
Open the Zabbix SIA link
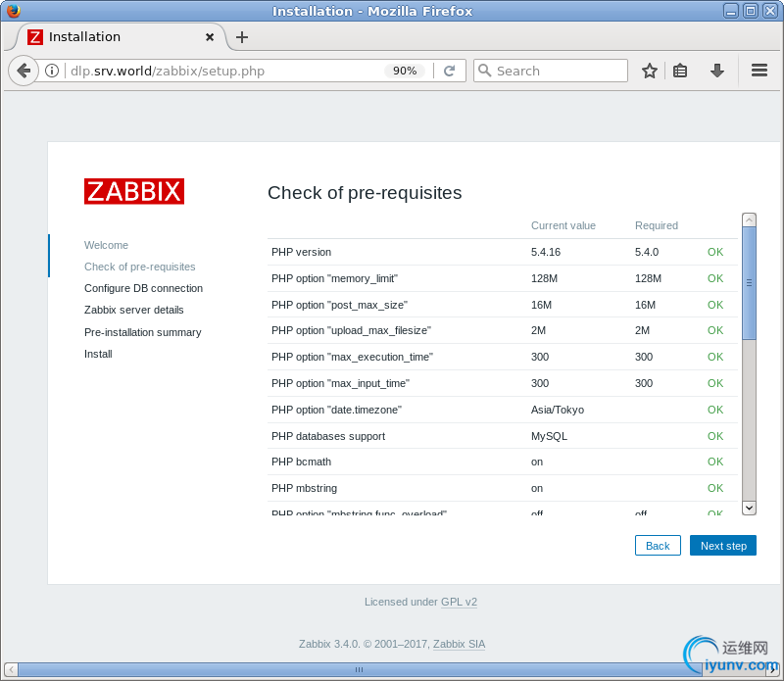click(x=459, y=644)
